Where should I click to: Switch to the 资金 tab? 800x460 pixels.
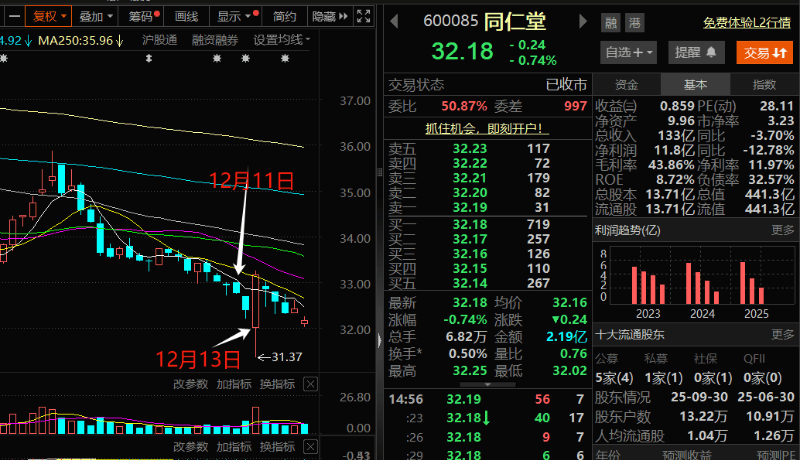626,85
